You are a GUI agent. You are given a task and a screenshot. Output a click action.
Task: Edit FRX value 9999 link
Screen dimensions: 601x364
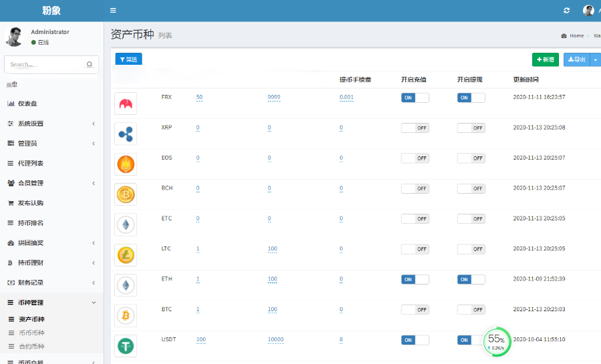(274, 98)
